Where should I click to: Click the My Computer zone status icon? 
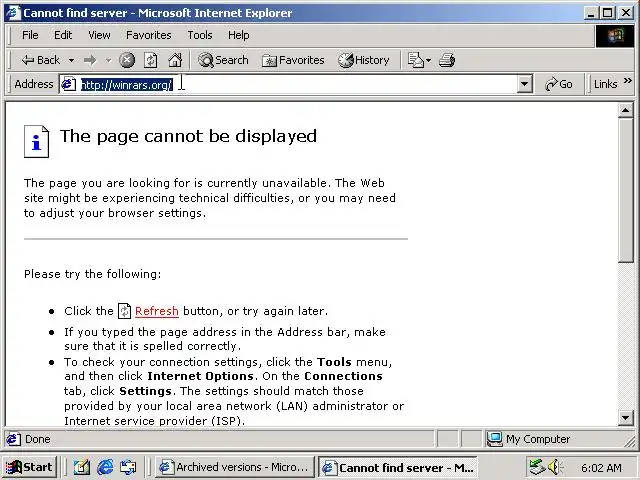(495, 439)
